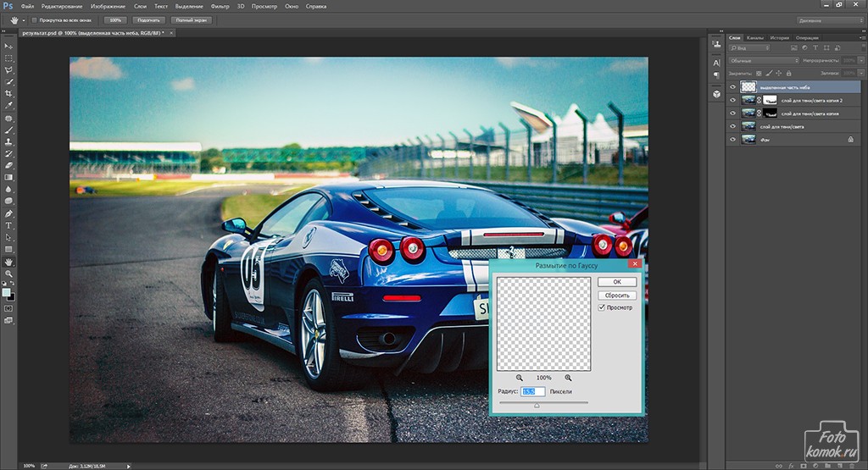This screenshot has height=470, width=868.
Task: Select the Crop tool
Action: click(9, 94)
